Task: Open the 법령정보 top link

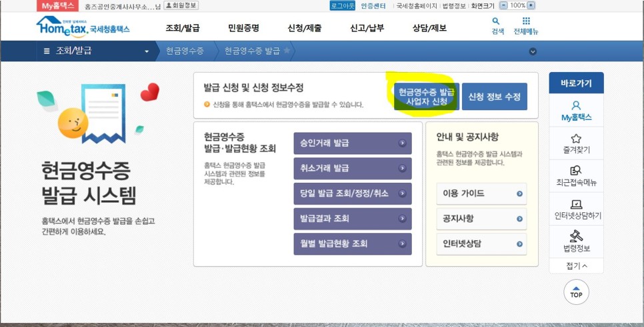Action: pos(454,6)
